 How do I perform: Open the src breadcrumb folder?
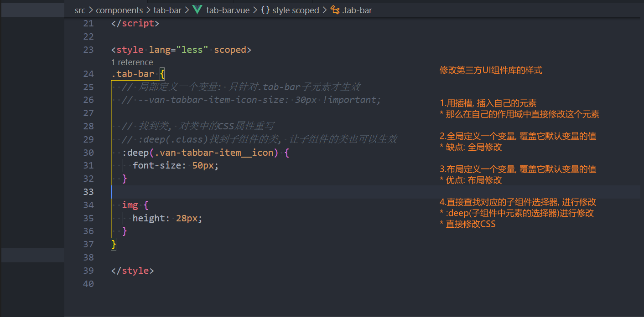pos(80,10)
